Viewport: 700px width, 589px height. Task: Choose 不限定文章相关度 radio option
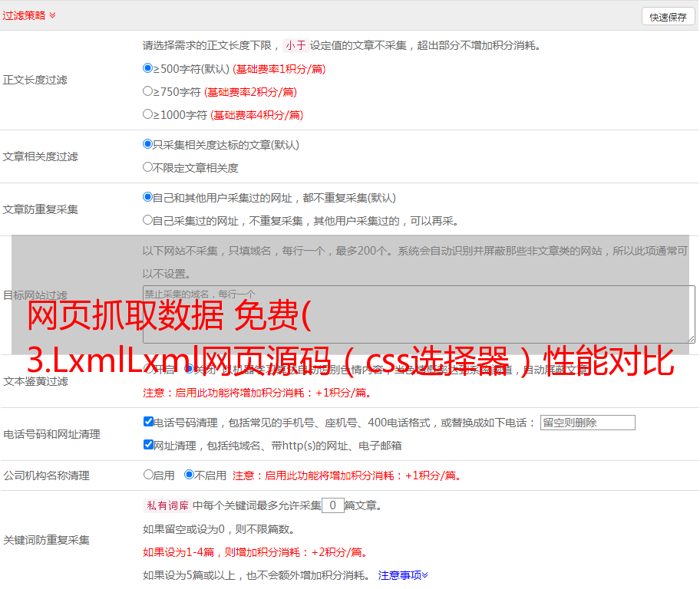click(x=147, y=167)
